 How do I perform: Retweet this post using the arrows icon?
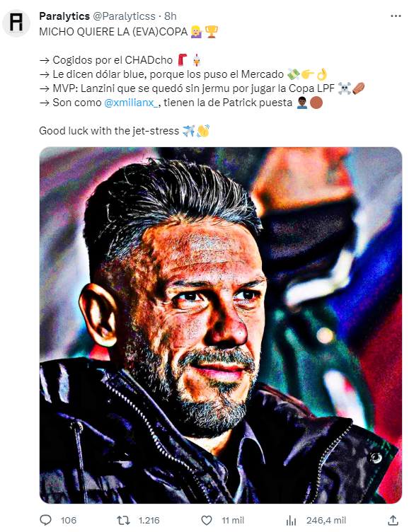click(123, 520)
